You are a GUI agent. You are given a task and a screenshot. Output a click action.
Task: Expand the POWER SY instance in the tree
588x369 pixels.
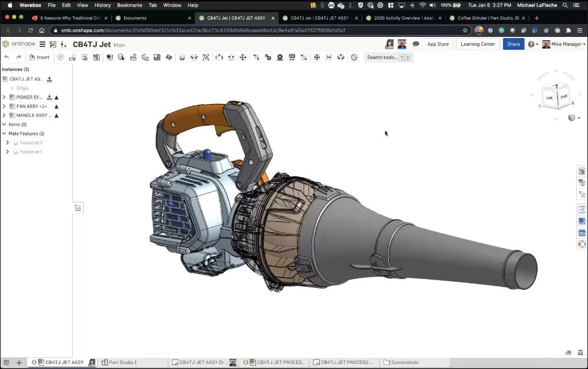point(4,97)
